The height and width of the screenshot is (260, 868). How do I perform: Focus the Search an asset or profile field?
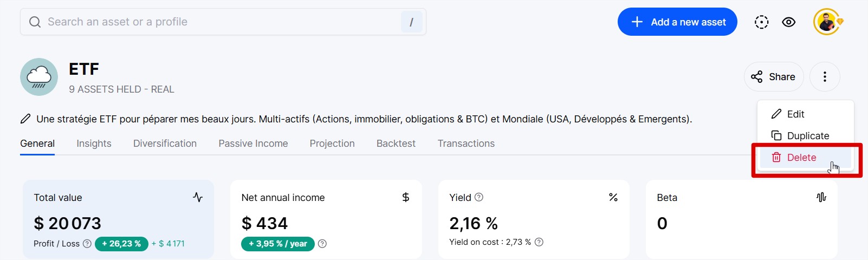(x=223, y=22)
